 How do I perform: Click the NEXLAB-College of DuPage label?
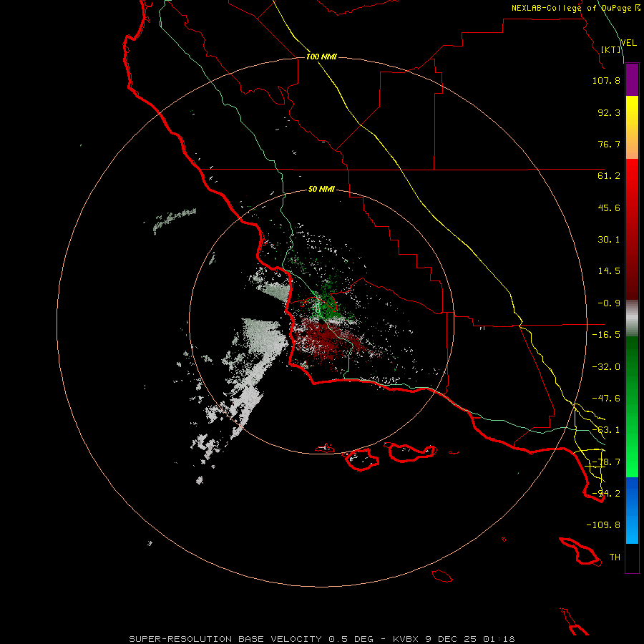pos(576,8)
